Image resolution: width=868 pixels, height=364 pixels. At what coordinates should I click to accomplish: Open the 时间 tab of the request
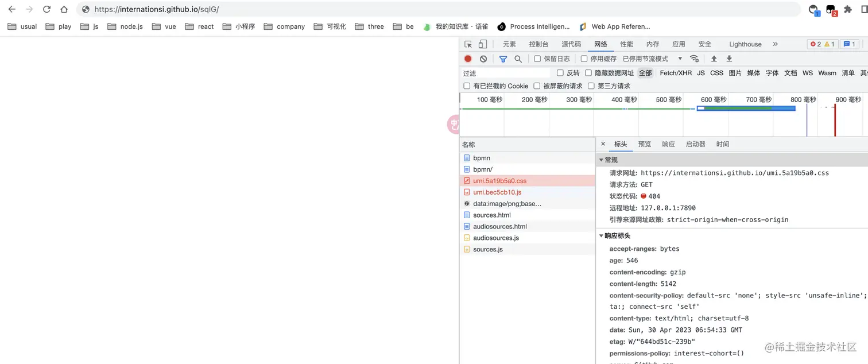click(723, 144)
